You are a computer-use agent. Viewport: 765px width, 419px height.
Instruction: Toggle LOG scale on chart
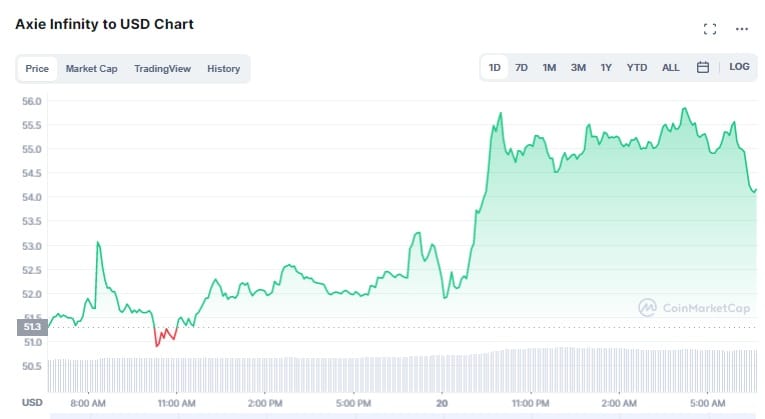(x=739, y=67)
